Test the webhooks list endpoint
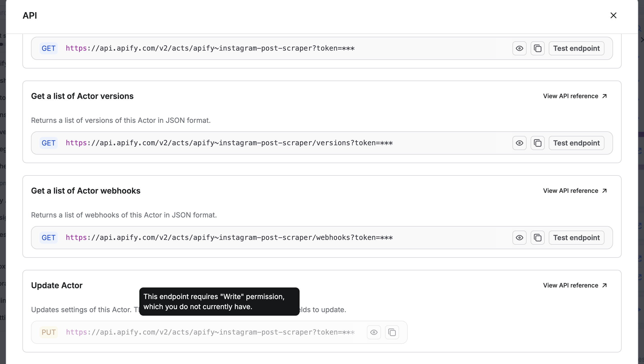Screen dimensions: 644x364 [x=576, y=238]
